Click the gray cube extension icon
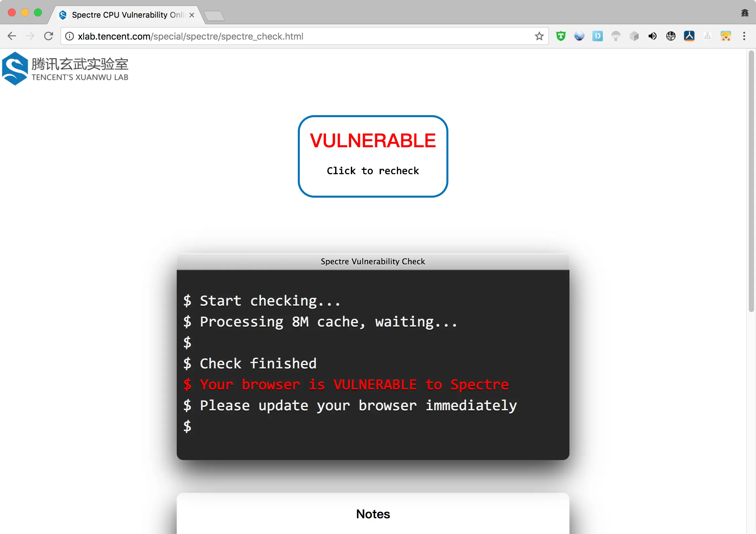Screen dimensions: 756x534 [634, 36]
